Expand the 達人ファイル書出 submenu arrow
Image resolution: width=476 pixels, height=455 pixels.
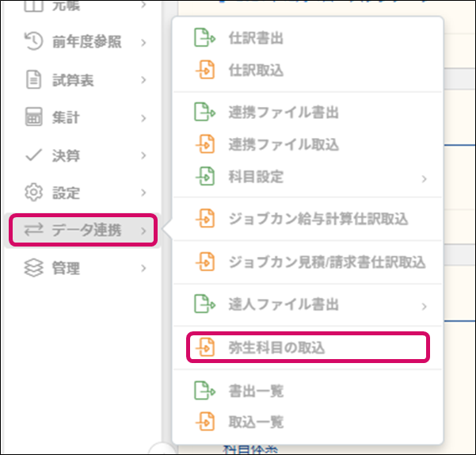[425, 304]
